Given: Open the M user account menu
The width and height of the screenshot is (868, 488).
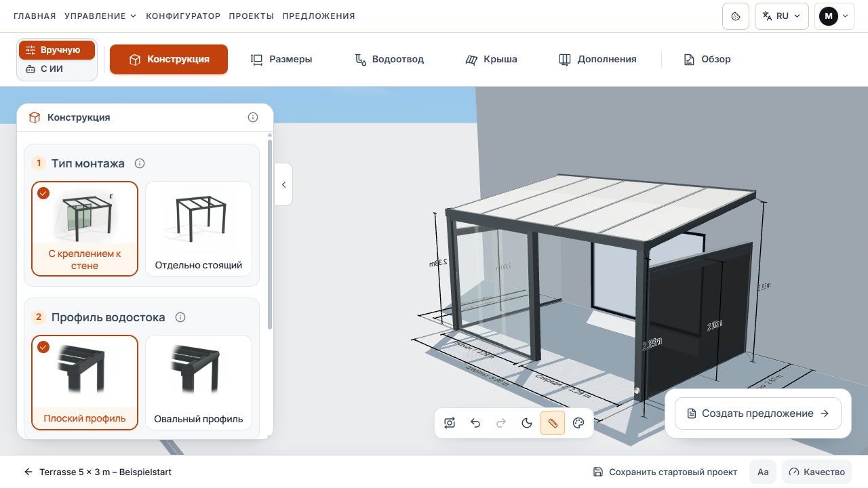Looking at the screenshot, I should point(834,16).
